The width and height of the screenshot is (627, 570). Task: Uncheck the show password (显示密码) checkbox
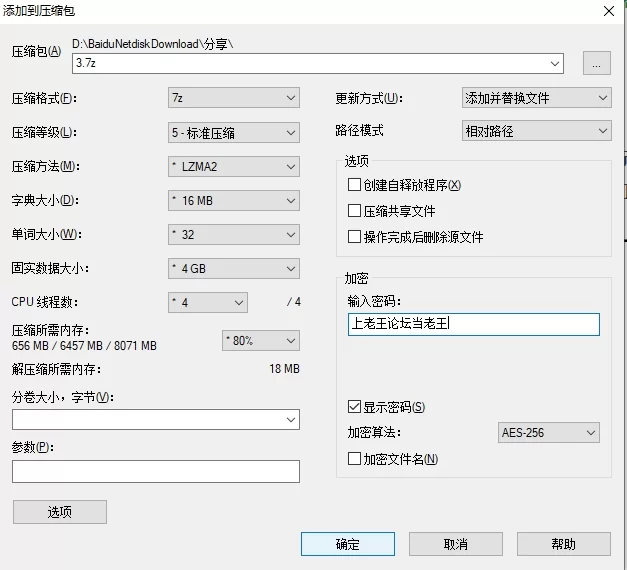[x=354, y=407]
